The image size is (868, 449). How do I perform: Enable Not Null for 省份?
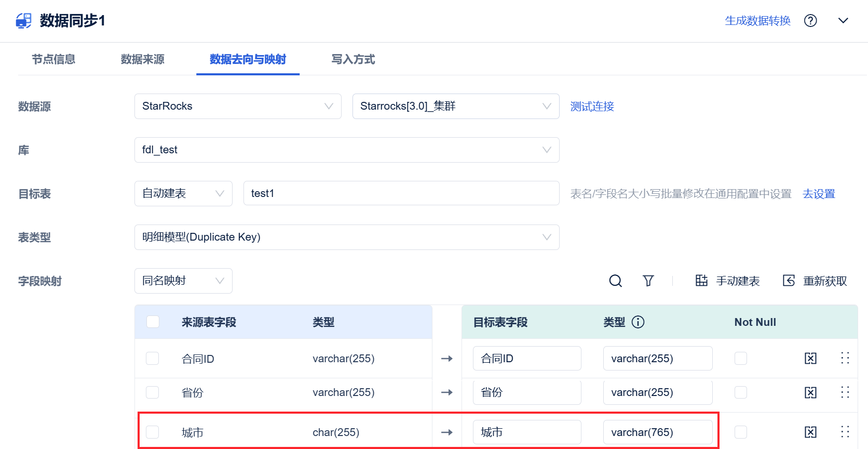[x=741, y=392]
